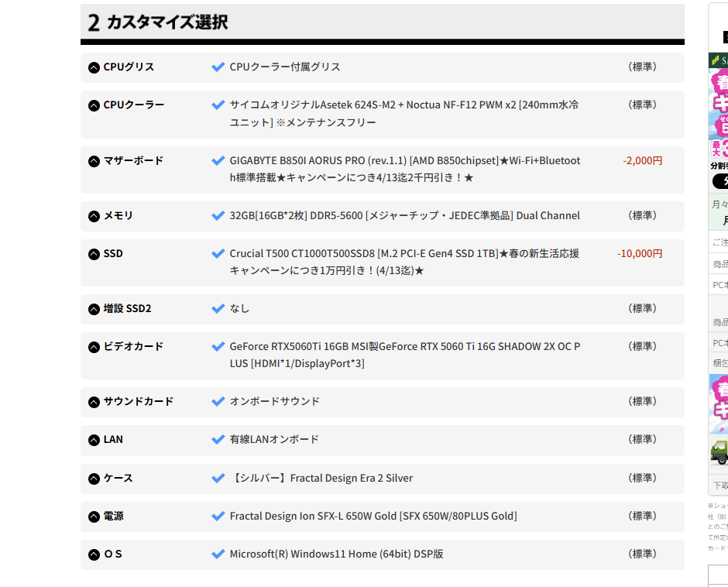The width and height of the screenshot is (728, 587).
Task: Click the check icon beside the Crucial T500 SSD
Action: [218, 253]
